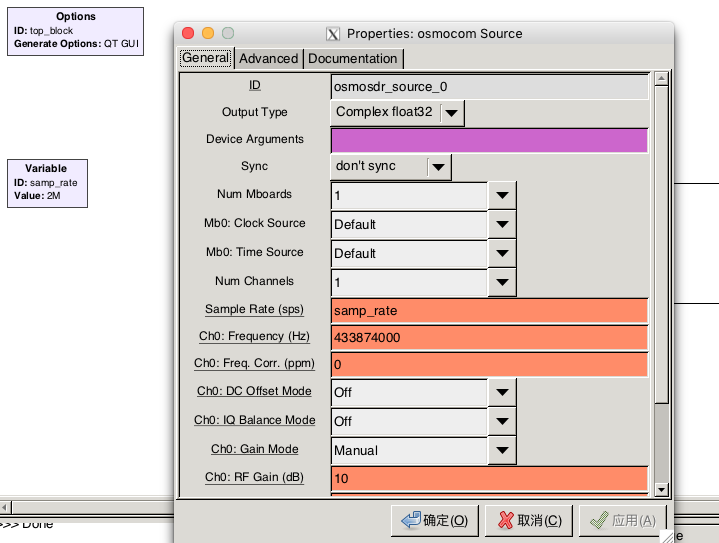Click the Ch0 Frequency field 433874000
This screenshot has height=543, width=719.
(489, 338)
